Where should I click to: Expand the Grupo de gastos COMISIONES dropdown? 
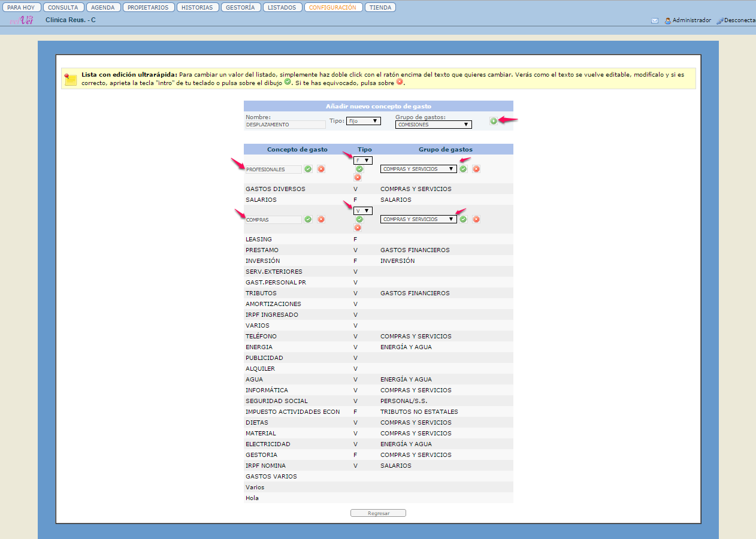tap(433, 125)
